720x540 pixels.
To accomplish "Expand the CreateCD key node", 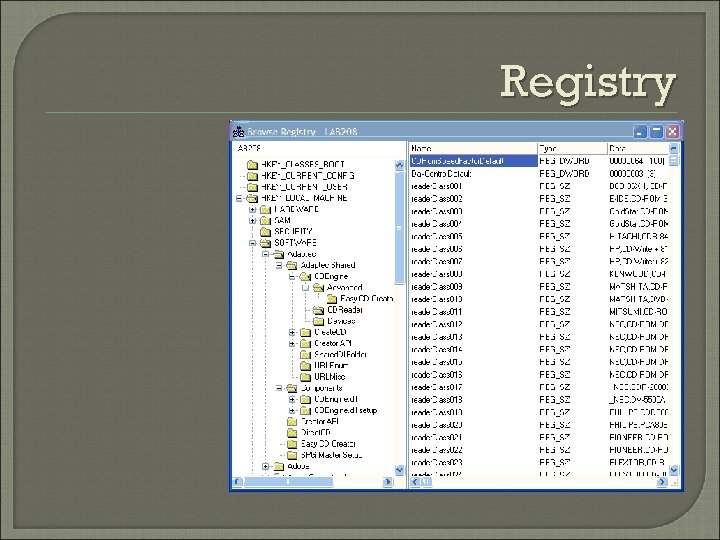I will point(292,332).
